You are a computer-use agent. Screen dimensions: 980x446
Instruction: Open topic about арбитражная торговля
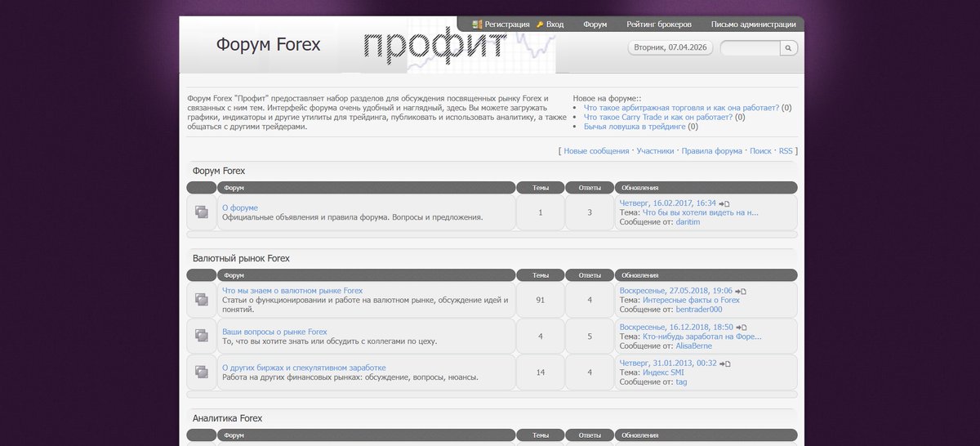(681, 107)
